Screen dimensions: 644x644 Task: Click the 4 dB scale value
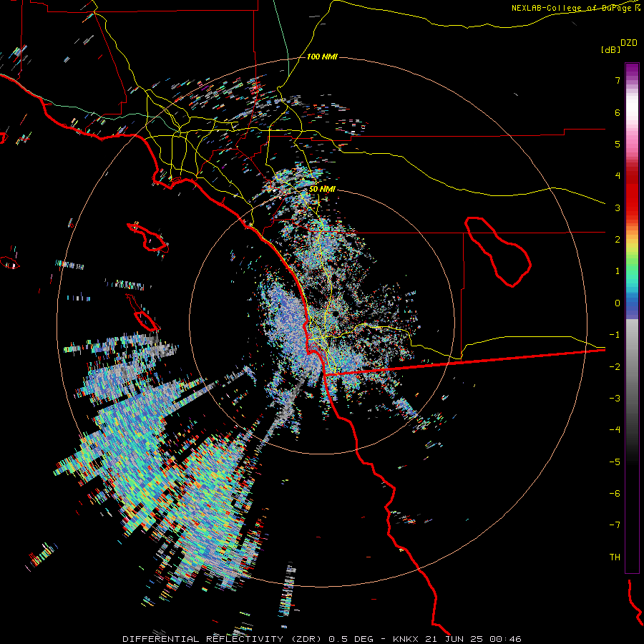point(618,176)
